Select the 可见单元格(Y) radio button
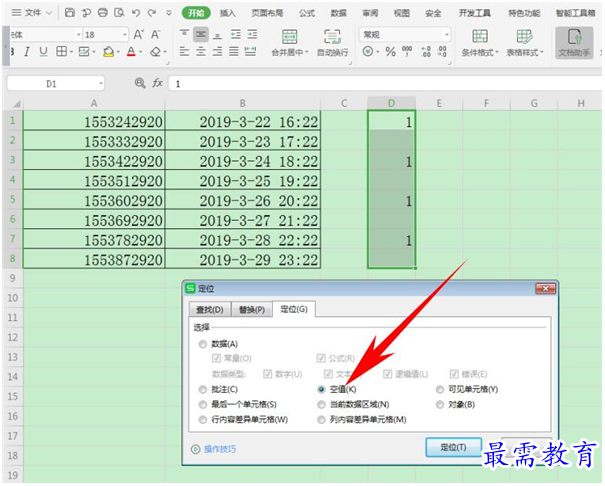The image size is (605, 486). (x=440, y=390)
